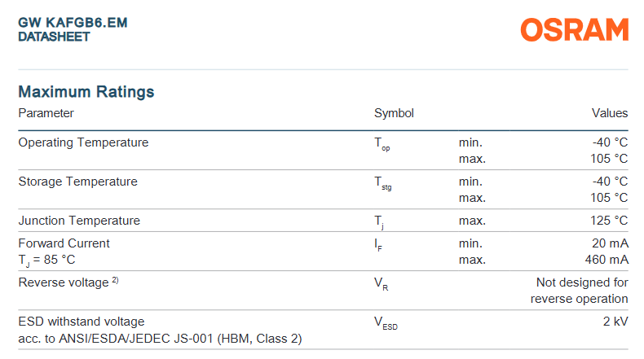The width and height of the screenshot is (644, 359).
Task: Select the Parameter column header
Action: (46, 113)
